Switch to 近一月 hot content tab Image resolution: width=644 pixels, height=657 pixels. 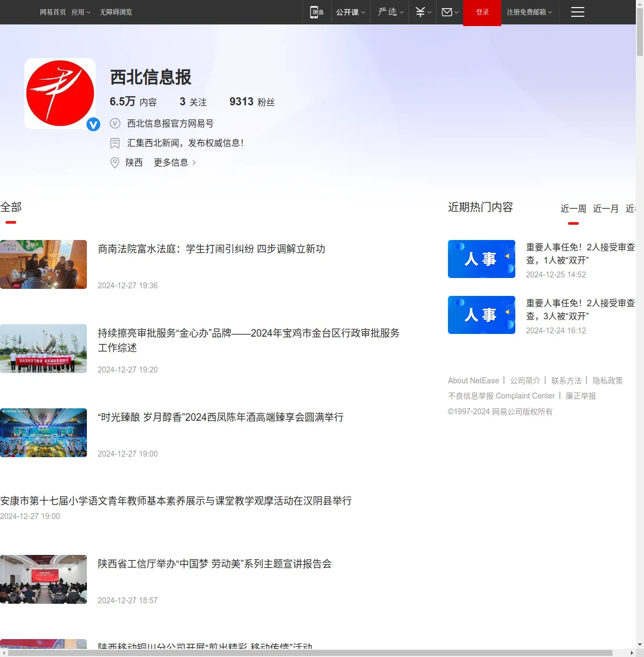pyautogui.click(x=606, y=209)
